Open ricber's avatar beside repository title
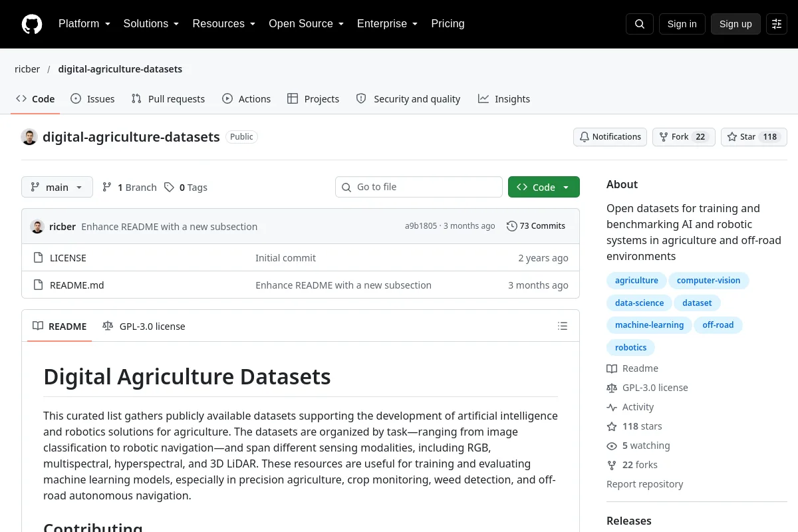 click(29, 137)
